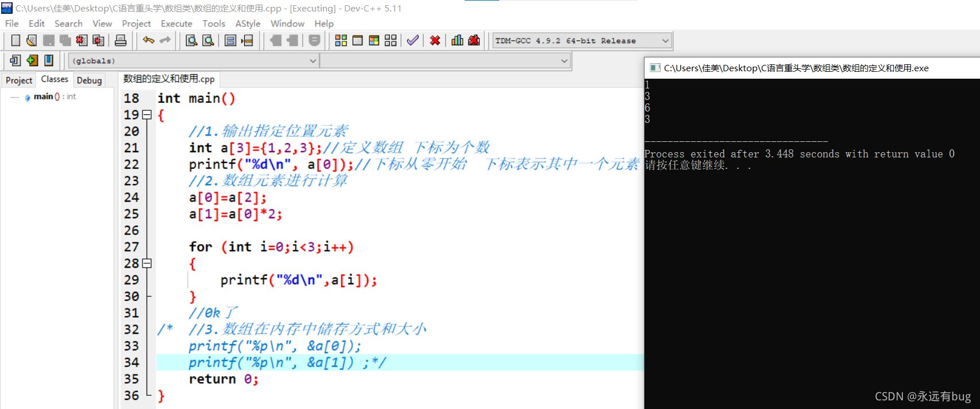
Task: Open the Edit menu
Action: tap(37, 24)
